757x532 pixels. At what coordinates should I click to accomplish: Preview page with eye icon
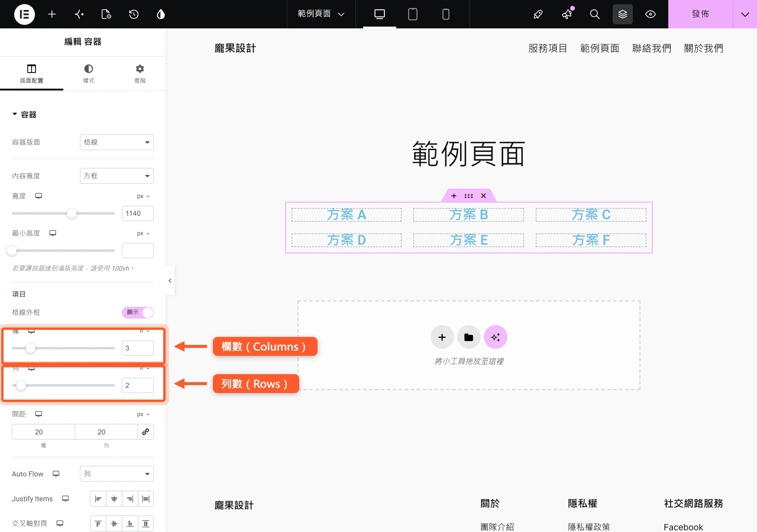point(650,14)
